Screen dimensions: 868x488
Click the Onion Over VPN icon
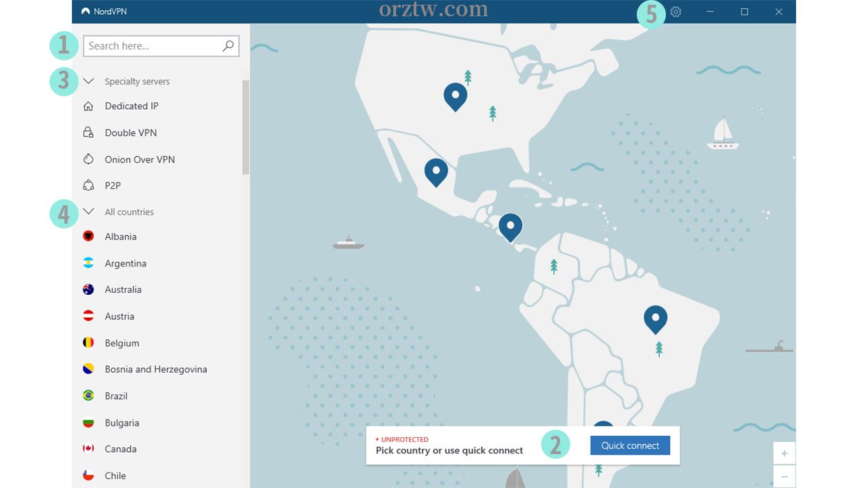(x=88, y=159)
